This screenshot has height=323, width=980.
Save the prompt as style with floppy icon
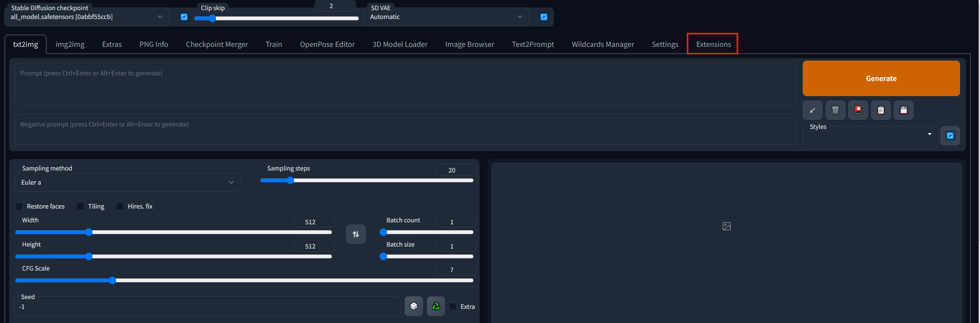click(x=904, y=111)
